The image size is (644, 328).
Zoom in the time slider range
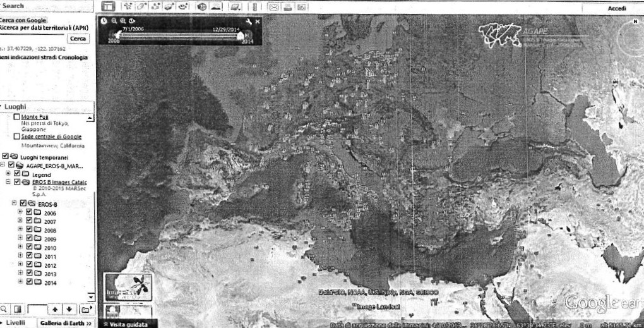coord(122,21)
